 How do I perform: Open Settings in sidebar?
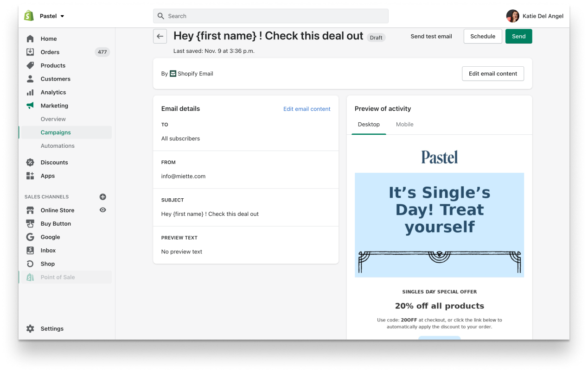pos(52,329)
